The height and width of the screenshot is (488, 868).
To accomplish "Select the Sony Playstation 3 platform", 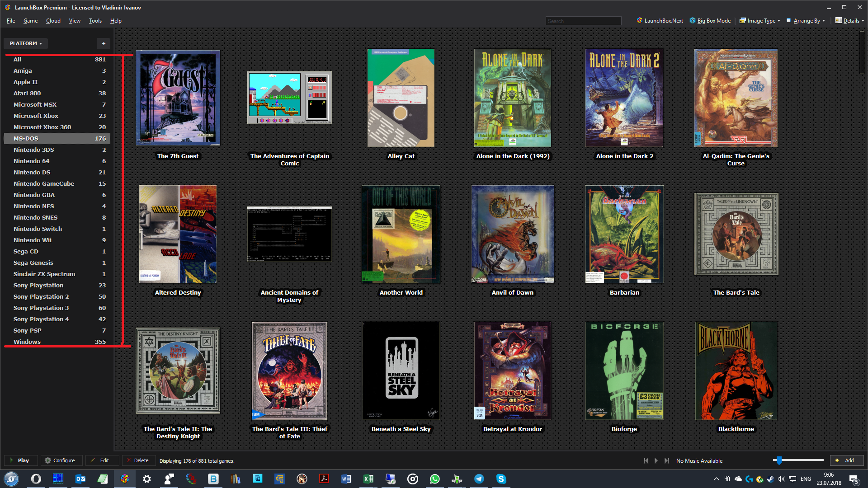I will click(x=57, y=308).
